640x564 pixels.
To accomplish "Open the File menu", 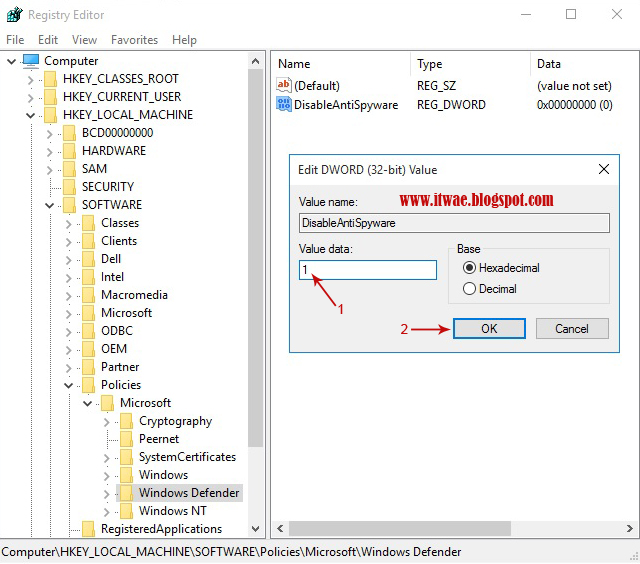I will [15, 40].
